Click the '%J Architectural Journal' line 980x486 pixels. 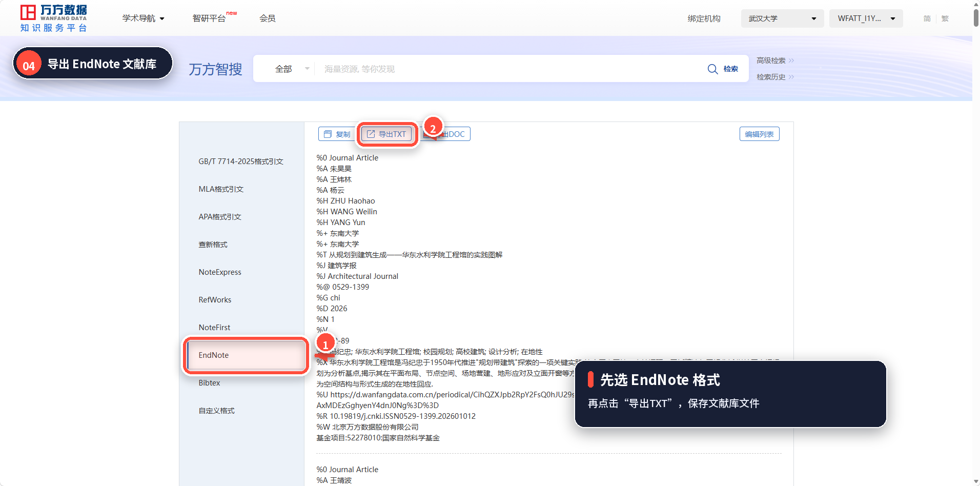357,276
